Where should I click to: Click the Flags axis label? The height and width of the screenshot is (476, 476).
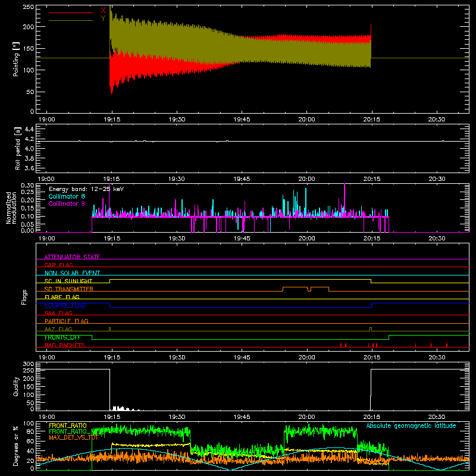tap(24, 297)
